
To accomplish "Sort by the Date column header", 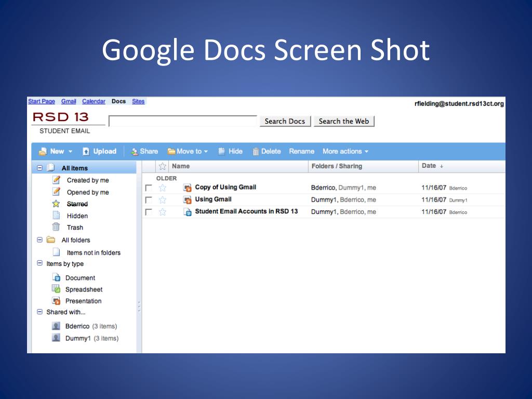I will click(x=432, y=166).
